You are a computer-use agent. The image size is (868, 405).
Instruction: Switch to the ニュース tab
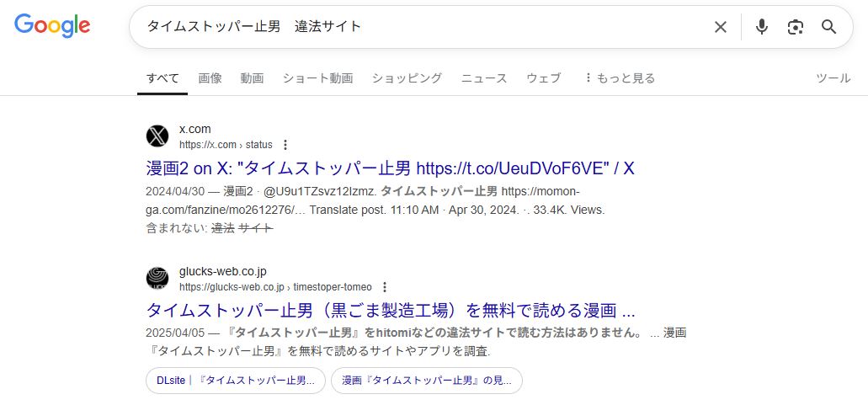(x=484, y=78)
